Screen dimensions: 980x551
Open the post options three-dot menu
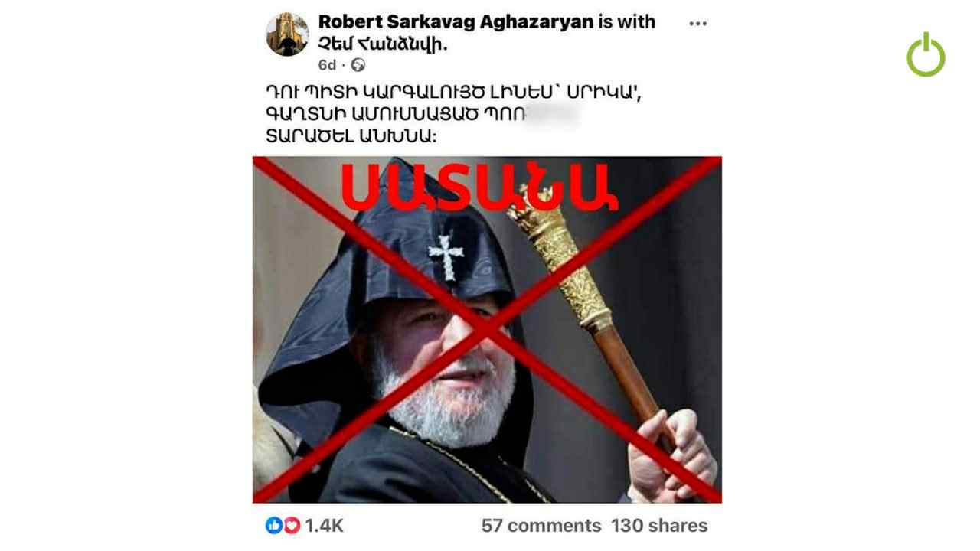tap(697, 24)
